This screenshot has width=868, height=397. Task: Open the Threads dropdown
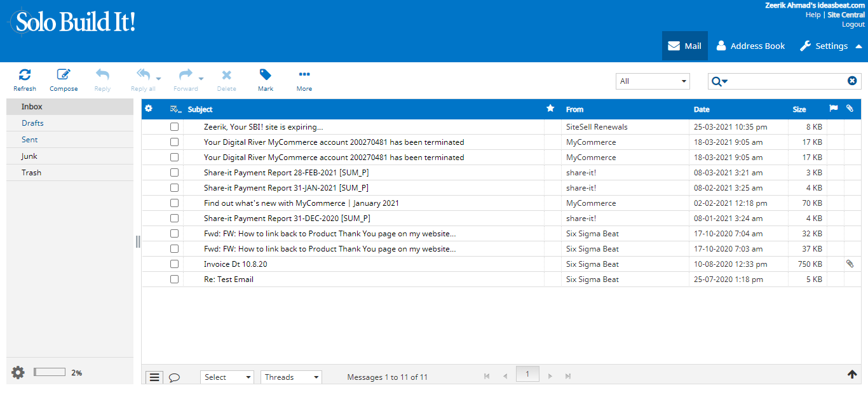[292, 377]
